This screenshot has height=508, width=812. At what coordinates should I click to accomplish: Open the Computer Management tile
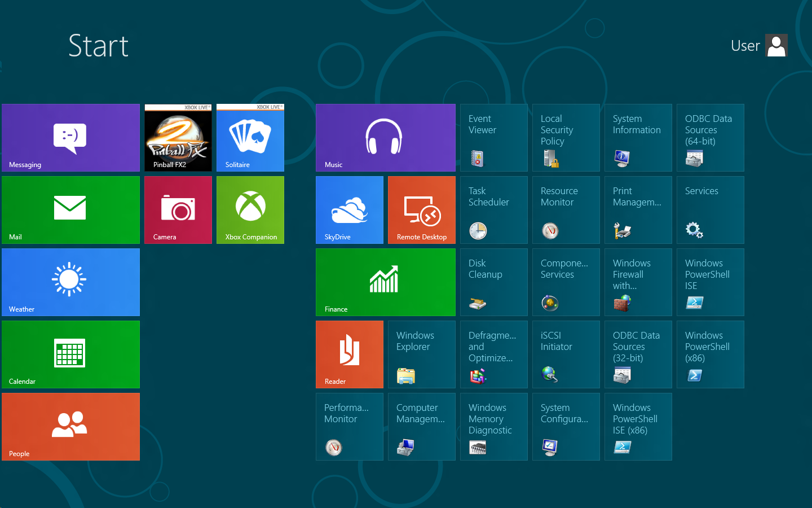[422, 427]
